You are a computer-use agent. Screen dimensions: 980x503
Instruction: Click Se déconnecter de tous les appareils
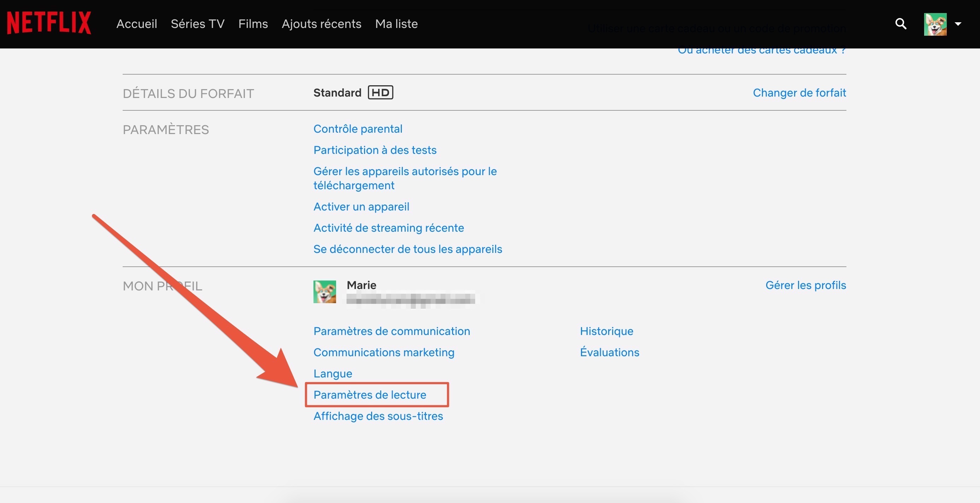pyautogui.click(x=407, y=249)
